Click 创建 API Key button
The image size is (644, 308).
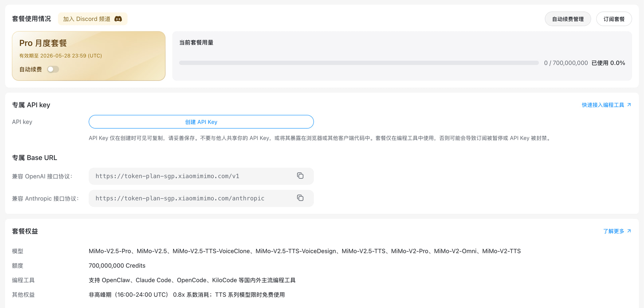pyautogui.click(x=201, y=122)
